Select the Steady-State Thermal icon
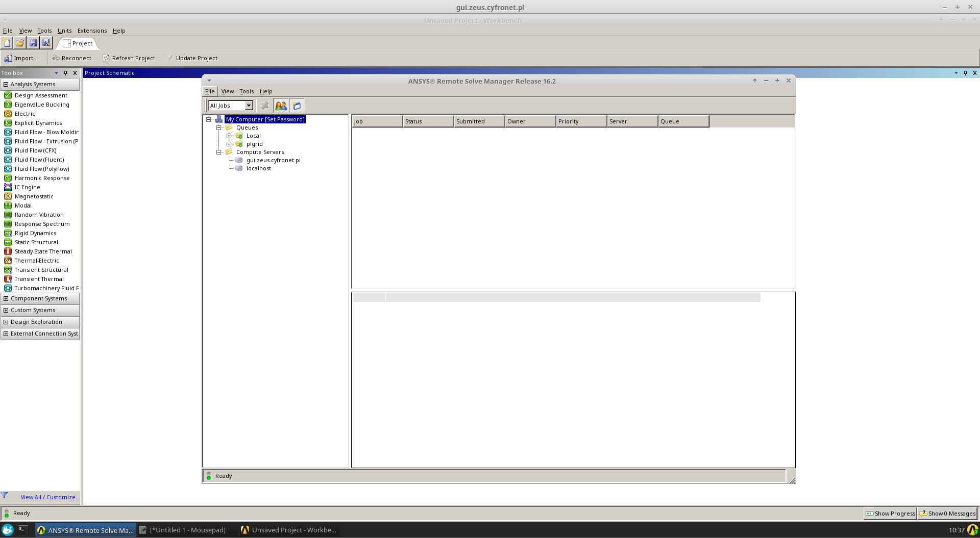This screenshot has height=538, width=980. pyautogui.click(x=8, y=251)
